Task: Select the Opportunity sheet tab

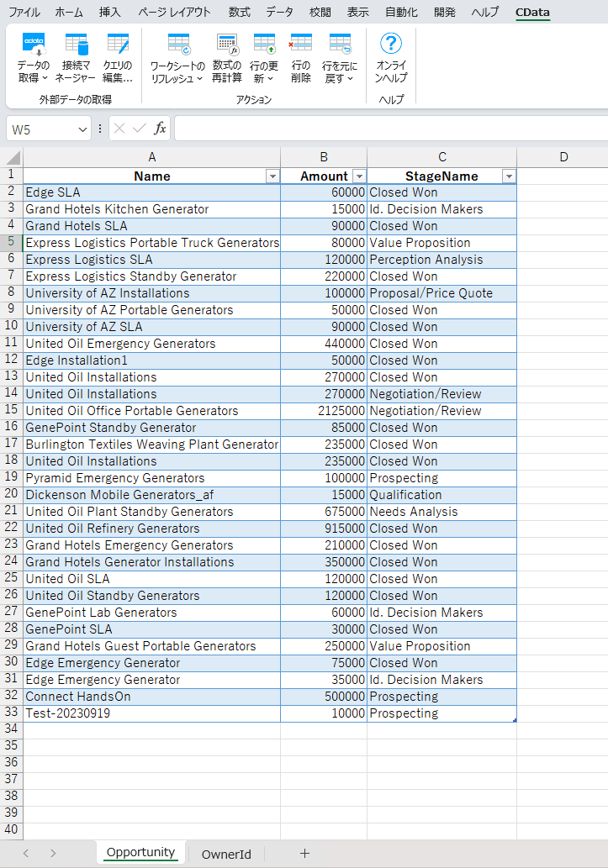Action: pyautogui.click(x=140, y=853)
